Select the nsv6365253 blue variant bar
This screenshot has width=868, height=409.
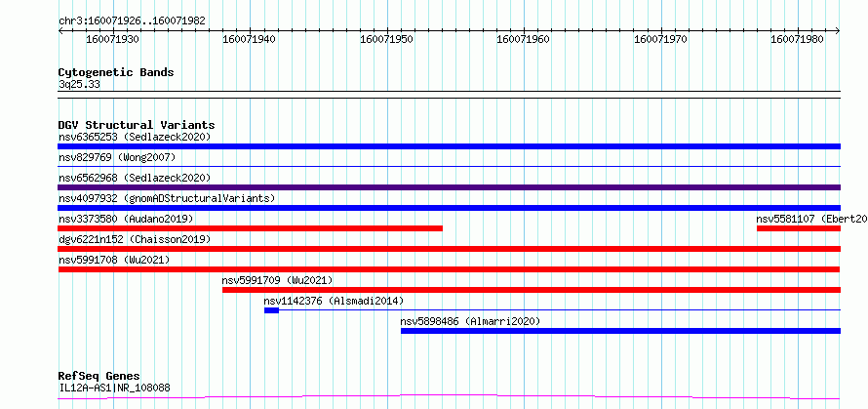449,146
